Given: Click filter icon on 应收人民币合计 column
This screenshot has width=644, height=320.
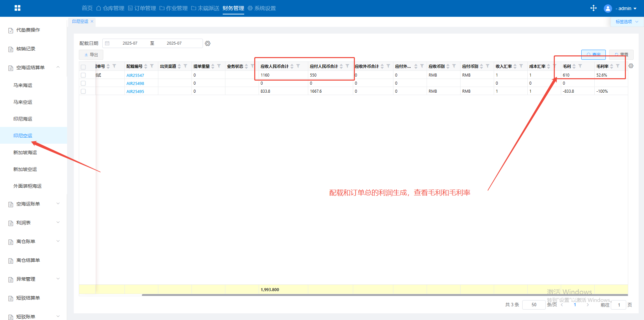Looking at the screenshot, I should [298, 66].
